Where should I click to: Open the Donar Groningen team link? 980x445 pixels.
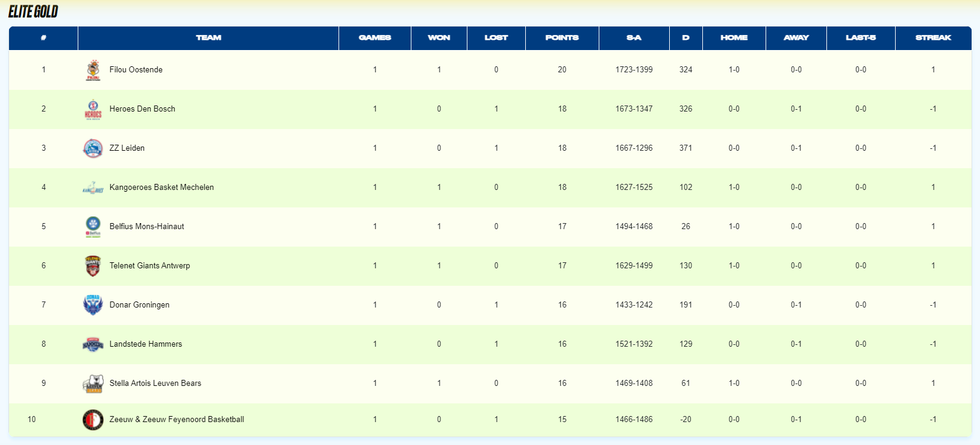click(139, 305)
